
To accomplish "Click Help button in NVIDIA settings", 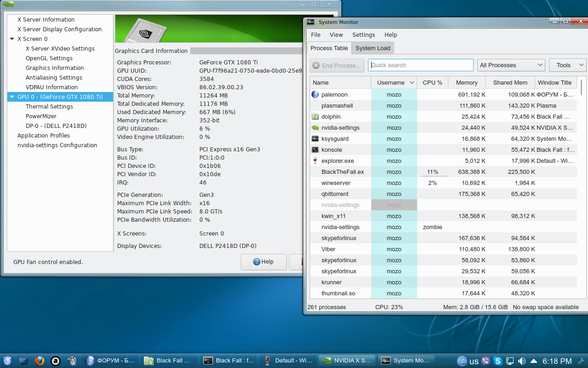I will 264,262.
